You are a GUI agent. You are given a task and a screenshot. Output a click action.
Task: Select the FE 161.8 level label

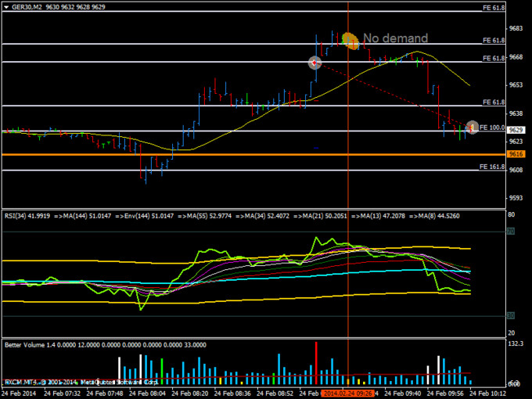(x=493, y=165)
